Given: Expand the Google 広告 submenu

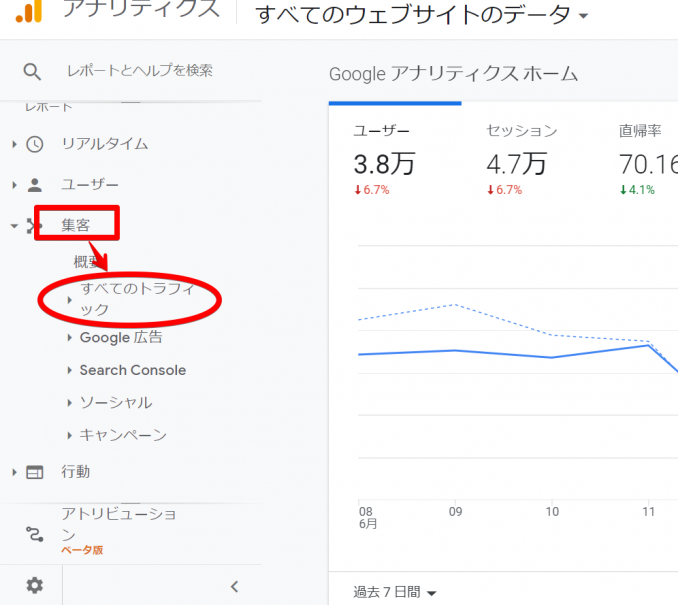Looking at the screenshot, I should [120, 338].
